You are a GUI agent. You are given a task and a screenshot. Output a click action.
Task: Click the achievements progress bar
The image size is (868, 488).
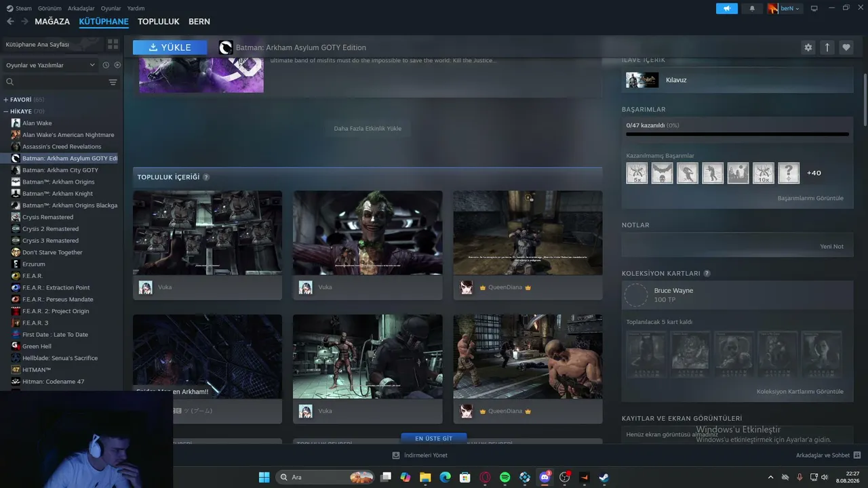[x=737, y=134]
